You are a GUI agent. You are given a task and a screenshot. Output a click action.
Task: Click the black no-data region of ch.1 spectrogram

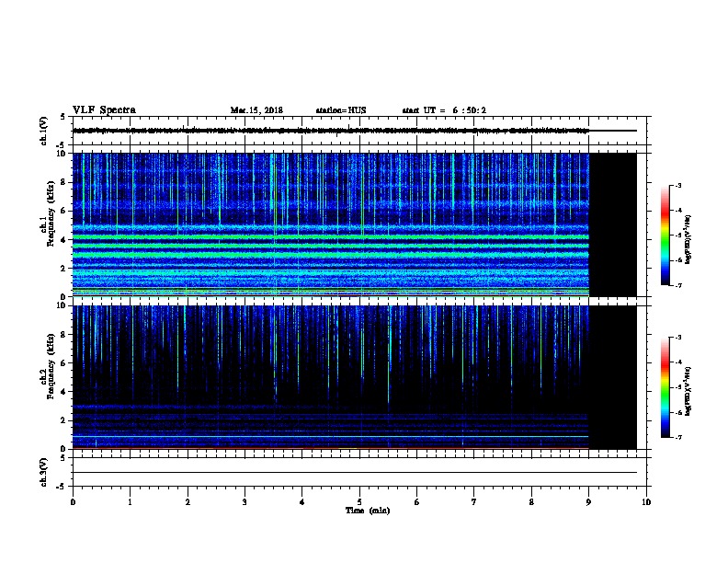click(x=613, y=224)
